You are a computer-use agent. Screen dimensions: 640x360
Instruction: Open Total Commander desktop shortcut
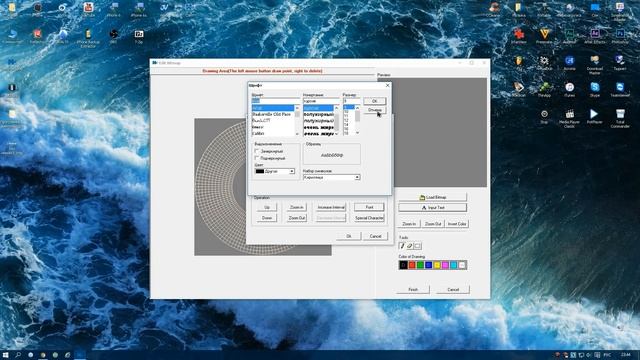click(x=620, y=118)
